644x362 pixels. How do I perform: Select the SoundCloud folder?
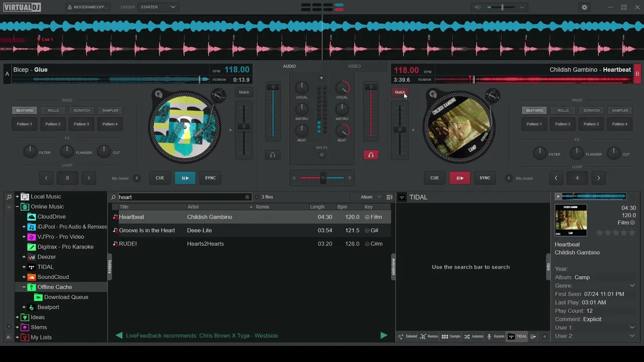click(53, 277)
